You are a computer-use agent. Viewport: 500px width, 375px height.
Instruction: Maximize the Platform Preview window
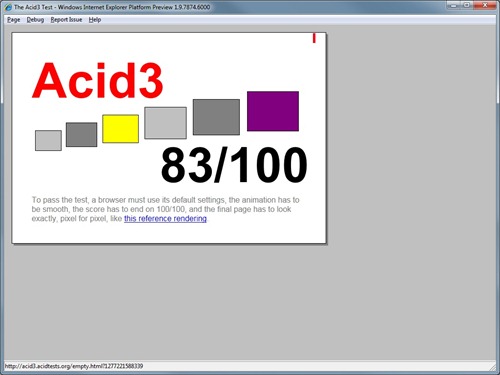pyautogui.click(x=467, y=5)
